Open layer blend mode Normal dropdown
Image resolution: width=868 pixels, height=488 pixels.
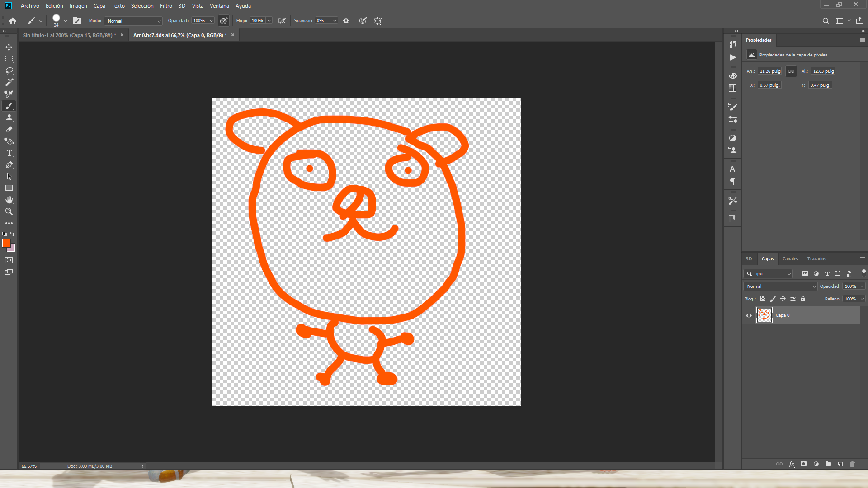pyautogui.click(x=780, y=286)
